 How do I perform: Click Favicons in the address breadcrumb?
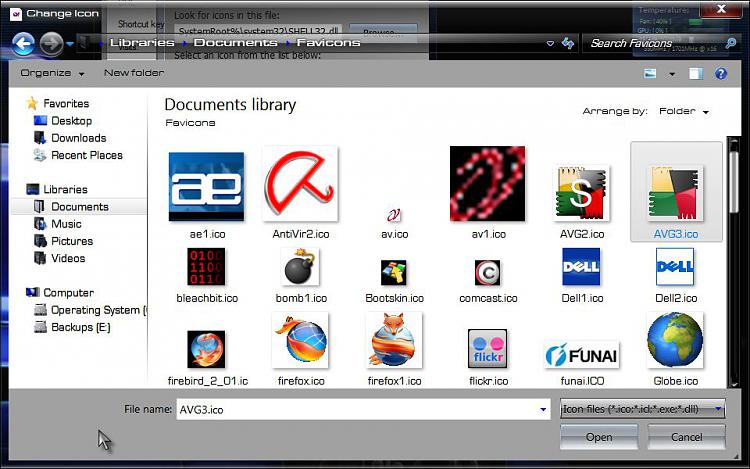[x=328, y=43]
